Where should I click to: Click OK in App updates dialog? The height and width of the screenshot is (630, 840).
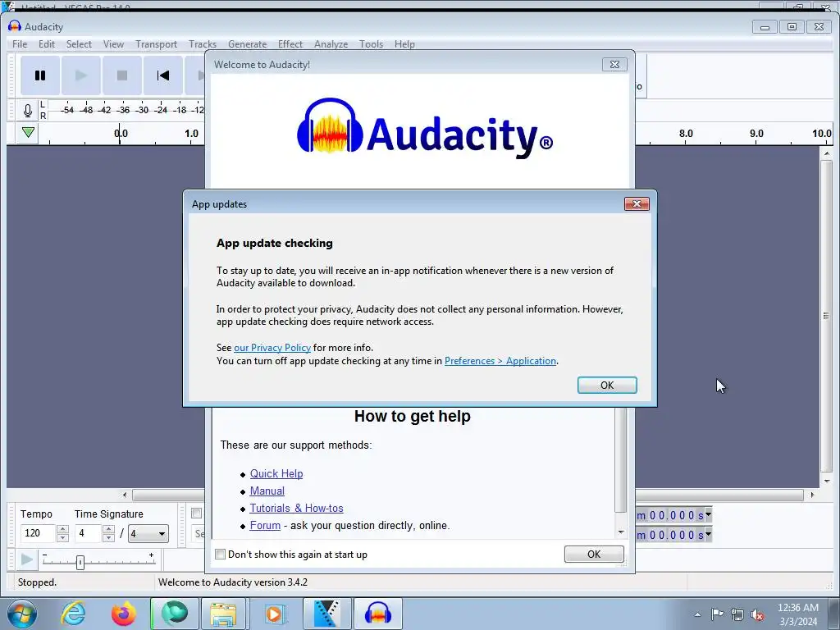coord(607,386)
